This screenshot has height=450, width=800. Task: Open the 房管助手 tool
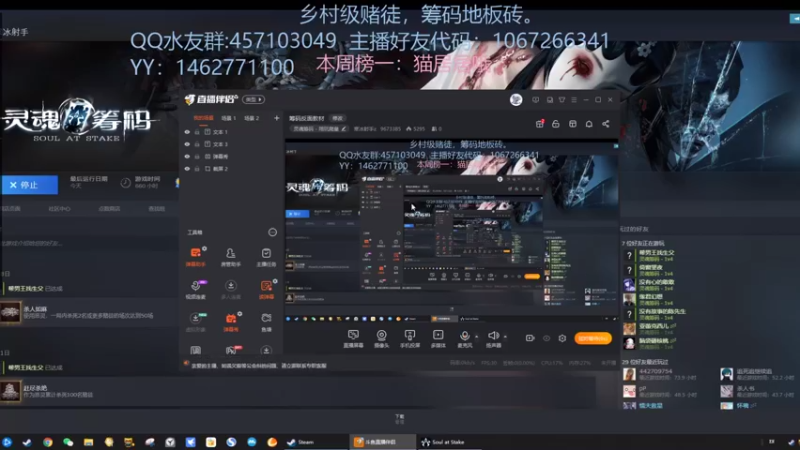click(x=231, y=257)
